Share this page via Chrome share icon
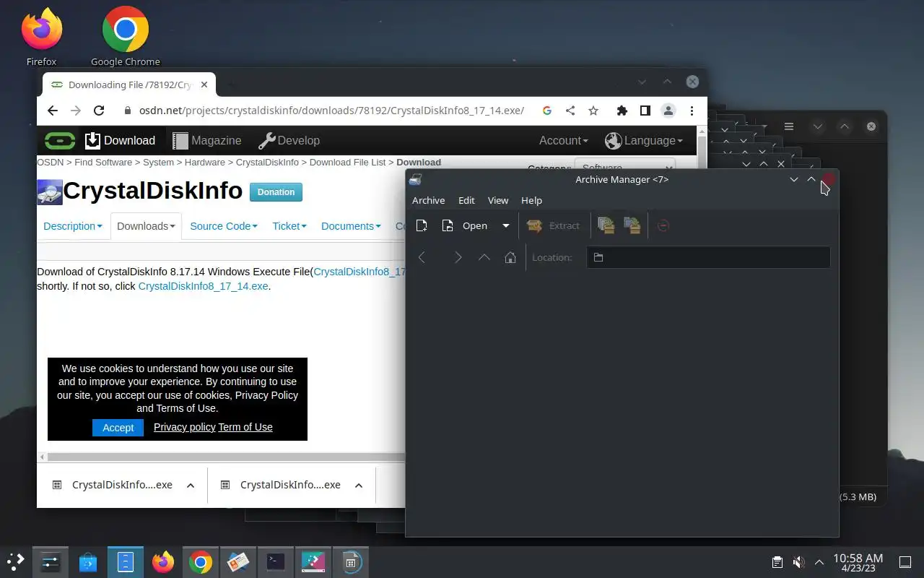924x578 pixels. click(570, 111)
